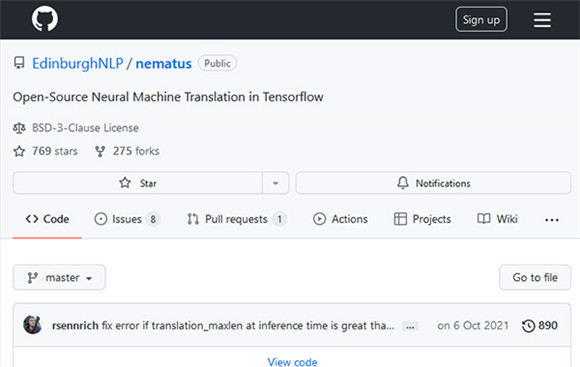The image size is (580, 367).
Task: Click the commit date on 6 Oct 2021
Action: tap(473, 326)
